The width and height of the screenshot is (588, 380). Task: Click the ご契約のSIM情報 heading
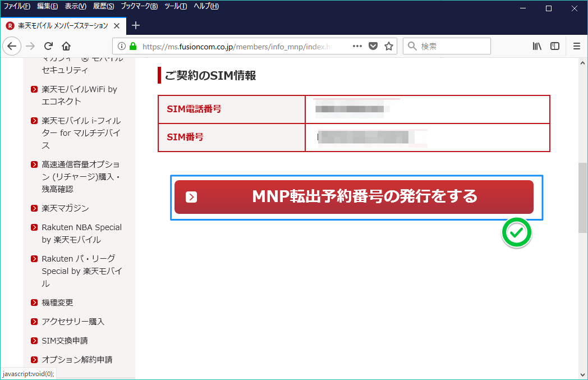point(210,75)
